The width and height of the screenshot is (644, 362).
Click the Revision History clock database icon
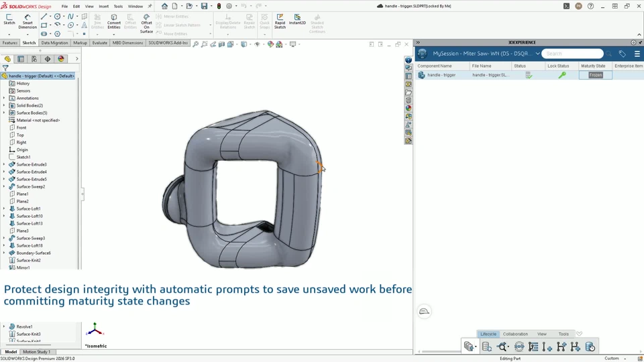pyautogui.click(x=590, y=347)
